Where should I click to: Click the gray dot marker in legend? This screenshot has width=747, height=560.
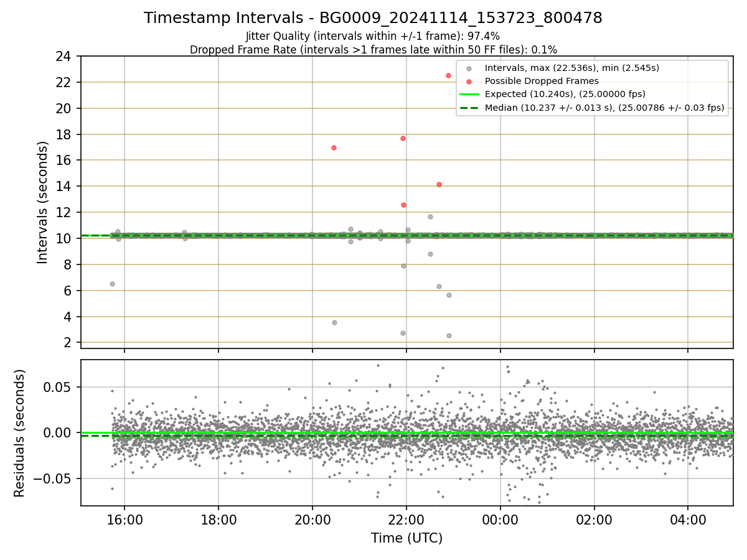[x=469, y=68]
